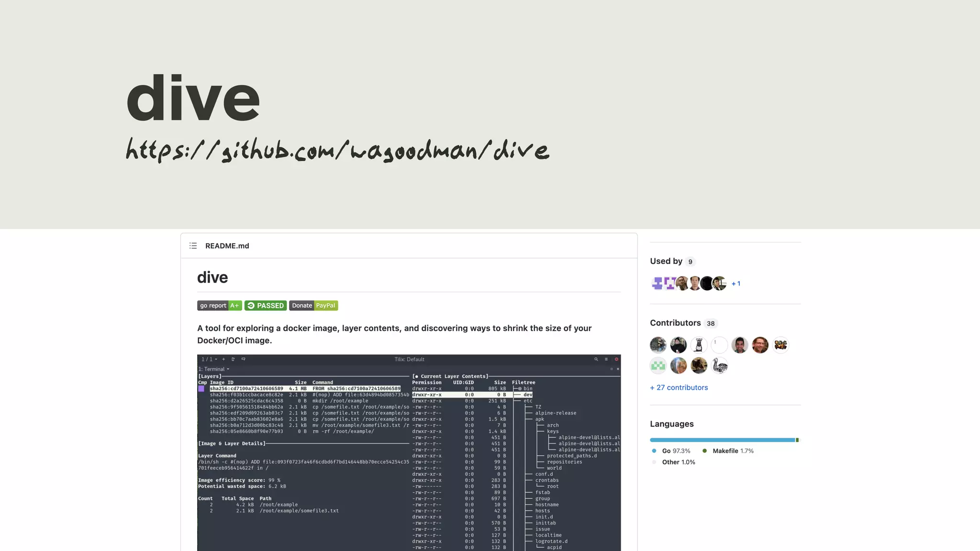980x551 pixels.
Task: Show the '+ 27 contributors' link
Action: [x=679, y=387]
